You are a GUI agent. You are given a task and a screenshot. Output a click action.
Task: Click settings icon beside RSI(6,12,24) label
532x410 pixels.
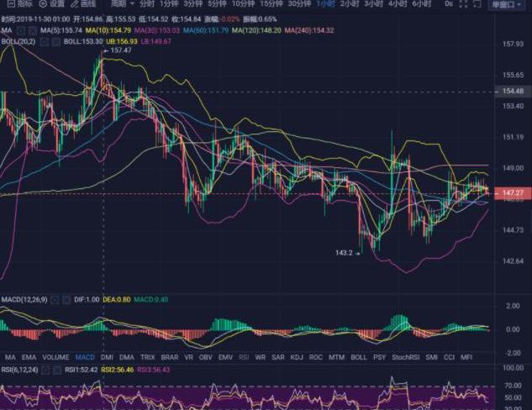coord(48,368)
